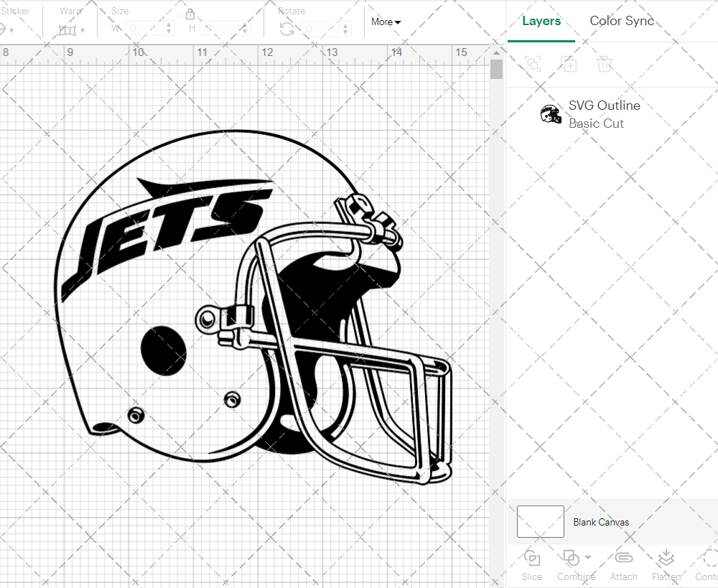Toggle the size lock icon
This screenshot has width=718, height=588.
pyautogui.click(x=191, y=14)
